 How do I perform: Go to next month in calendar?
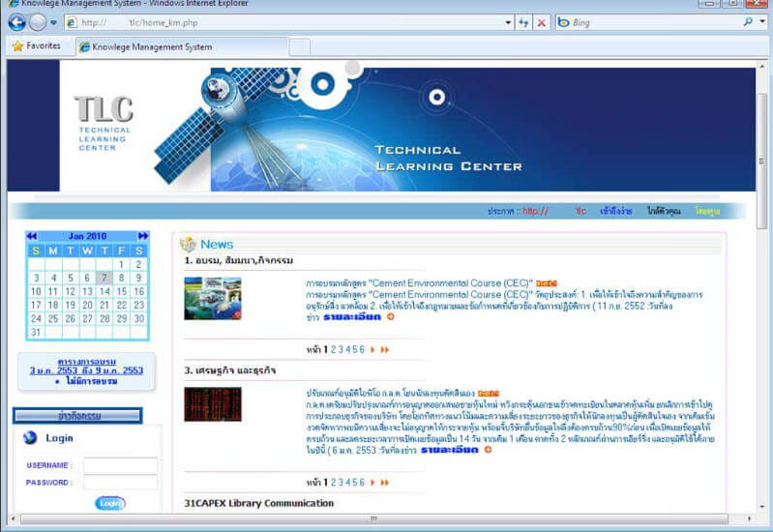point(144,236)
